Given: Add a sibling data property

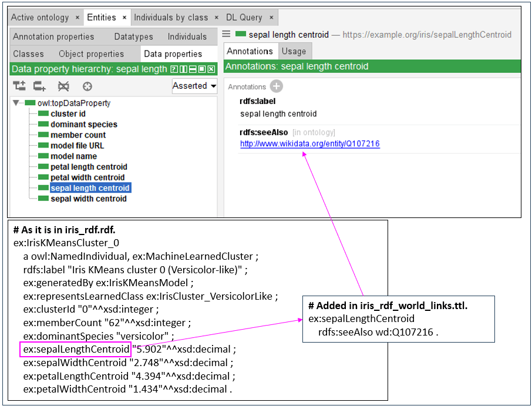Looking at the screenshot, I should click(39, 86).
